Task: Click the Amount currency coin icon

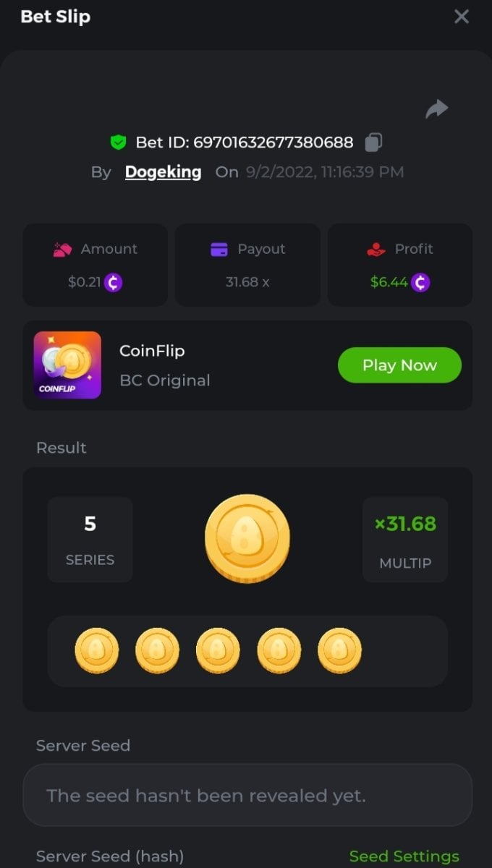Action: click(x=113, y=282)
